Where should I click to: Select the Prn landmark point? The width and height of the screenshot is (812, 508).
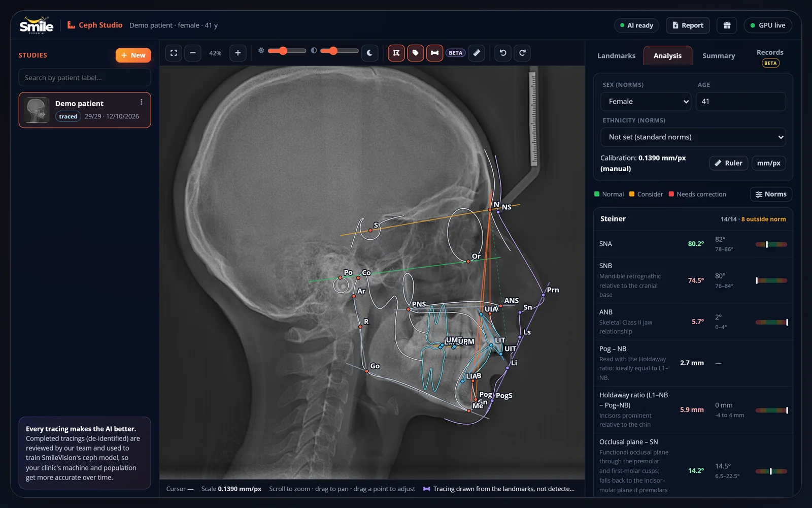[x=544, y=295]
